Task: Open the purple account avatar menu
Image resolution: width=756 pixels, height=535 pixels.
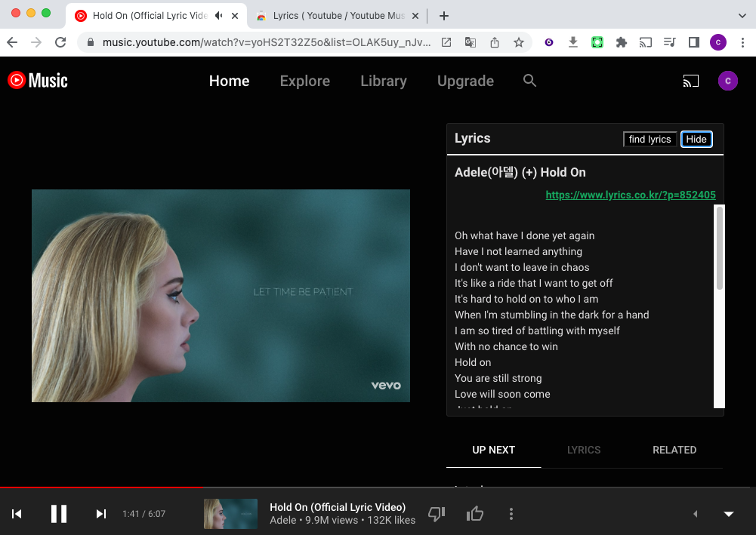Action: 727,81
